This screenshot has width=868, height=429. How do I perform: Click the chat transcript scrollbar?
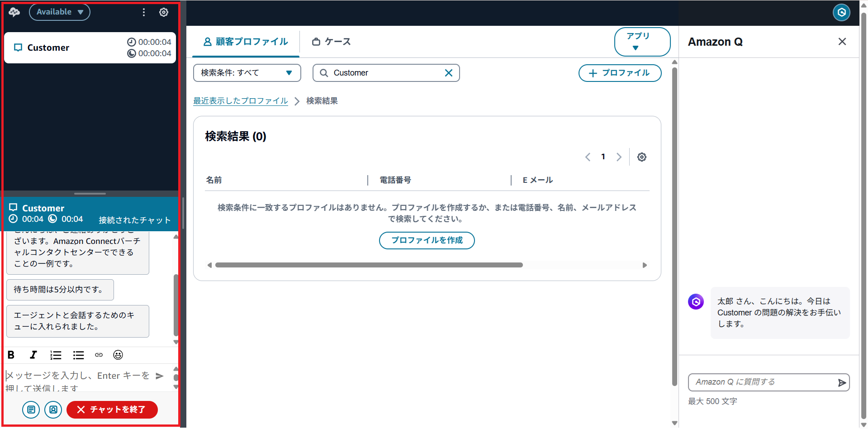point(176,305)
